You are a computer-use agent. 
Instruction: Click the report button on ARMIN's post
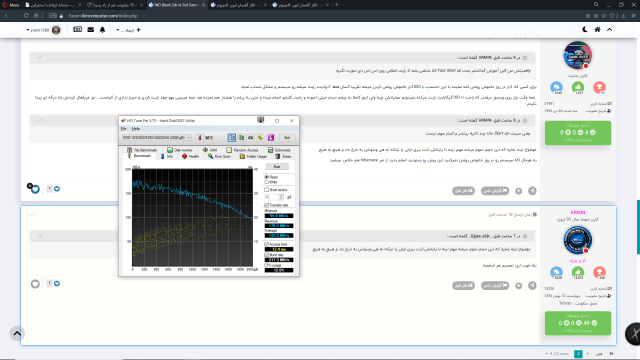pos(495,286)
